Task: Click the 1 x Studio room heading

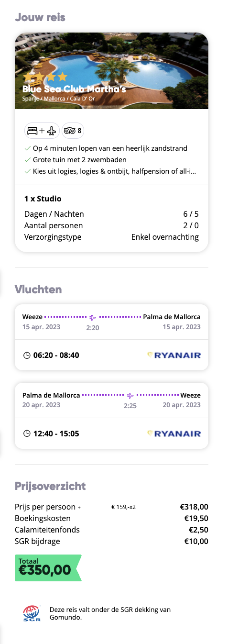Action: (43, 199)
